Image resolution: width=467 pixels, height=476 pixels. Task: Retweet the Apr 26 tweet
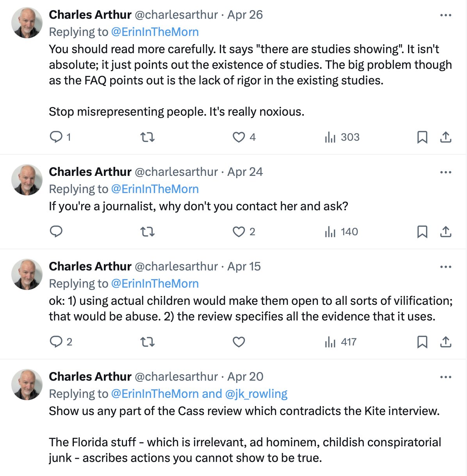(x=147, y=137)
